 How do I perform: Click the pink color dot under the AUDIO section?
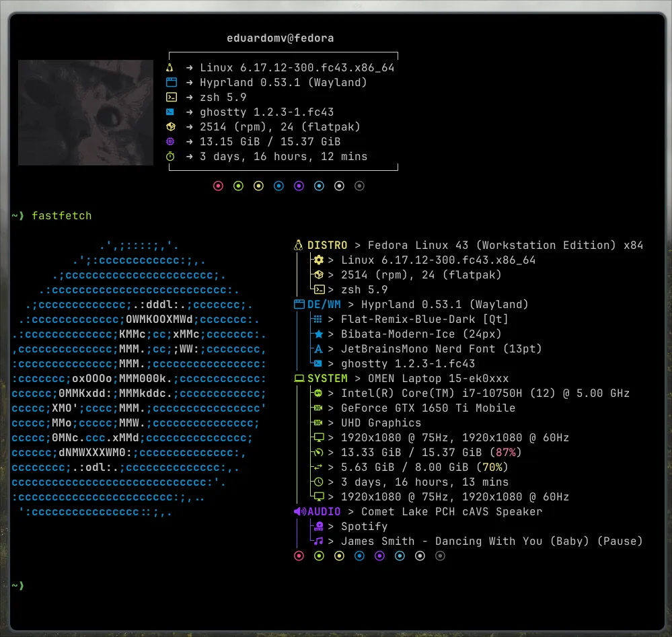tap(299, 556)
